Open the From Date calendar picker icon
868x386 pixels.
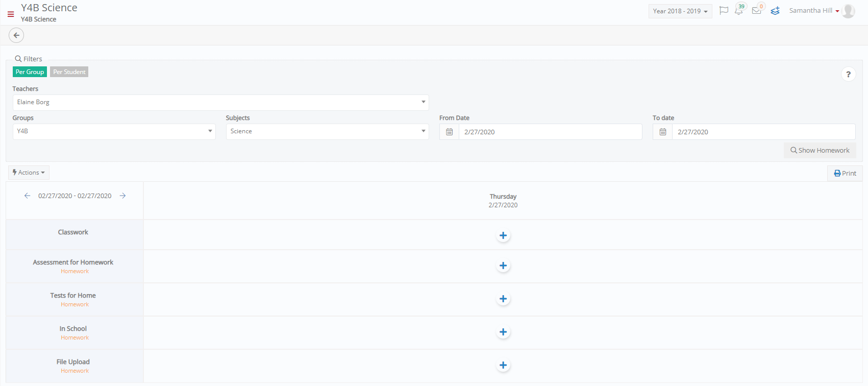[449, 132]
